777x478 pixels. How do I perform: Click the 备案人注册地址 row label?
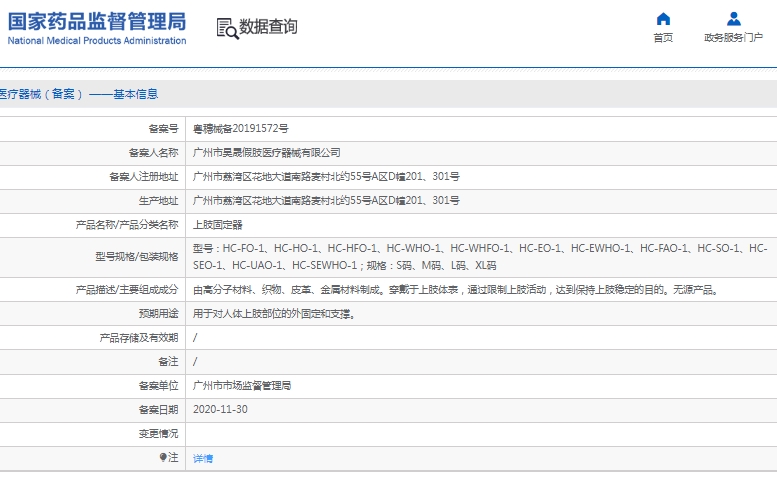pyautogui.click(x=144, y=177)
